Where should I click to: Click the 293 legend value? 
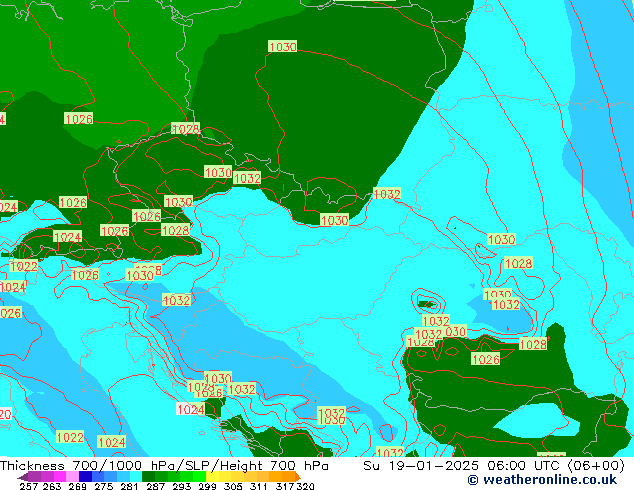point(181,486)
